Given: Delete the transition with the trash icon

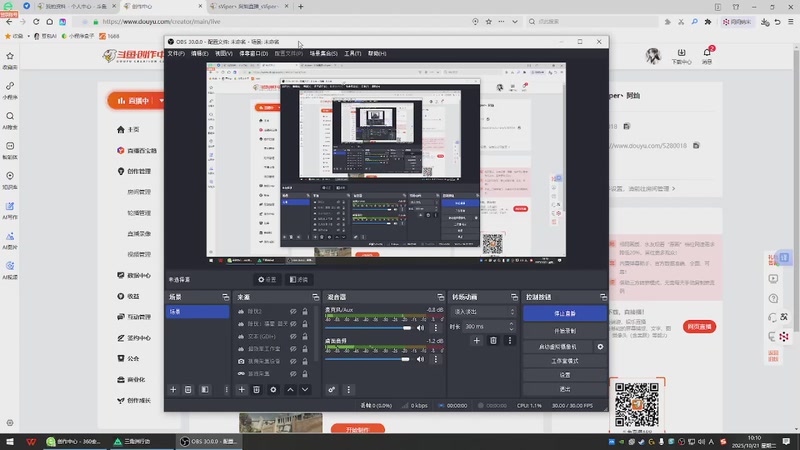Looking at the screenshot, I should point(493,340).
